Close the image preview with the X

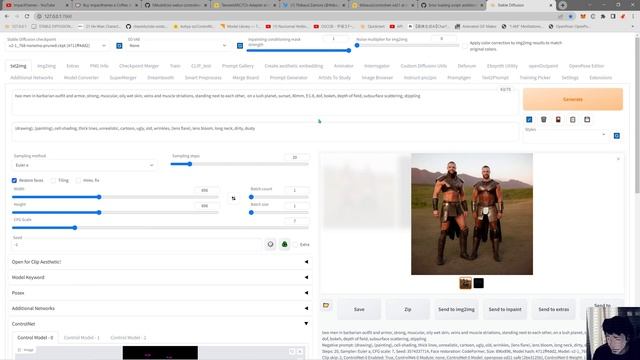(618, 159)
